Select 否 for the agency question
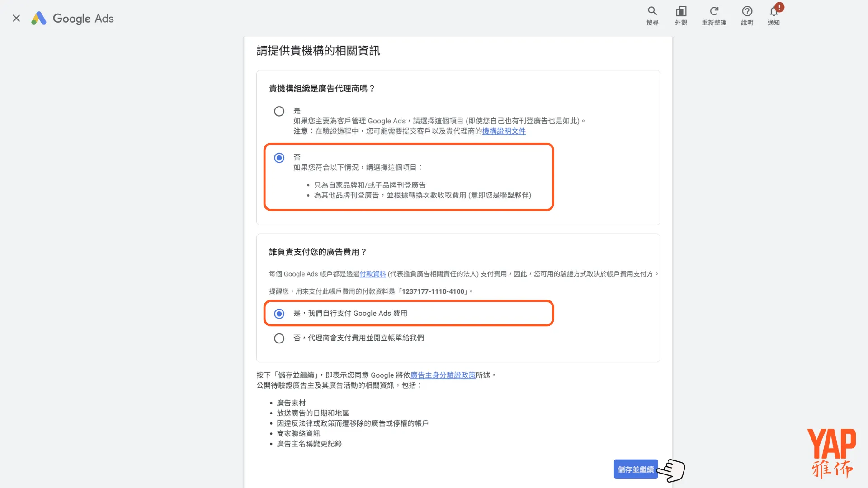 coord(279,158)
